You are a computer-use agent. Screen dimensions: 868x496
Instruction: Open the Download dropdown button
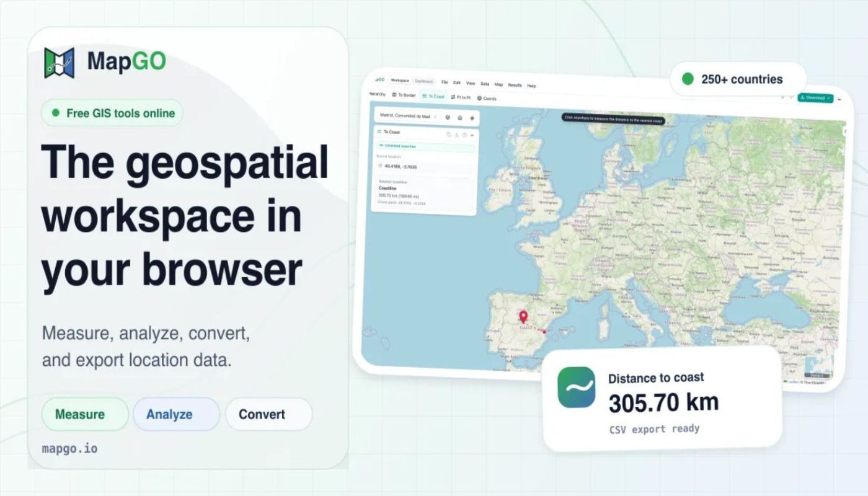[x=815, y=97]
